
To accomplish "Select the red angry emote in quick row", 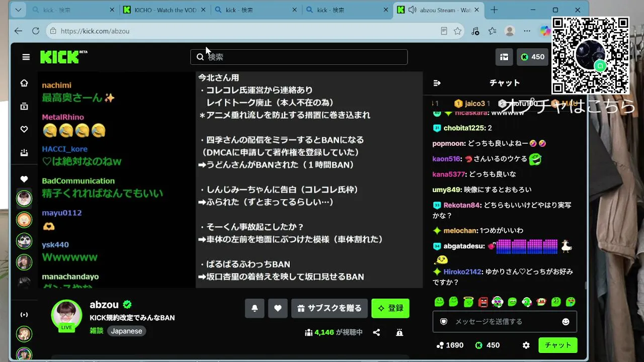I will (x=483, y=302).
